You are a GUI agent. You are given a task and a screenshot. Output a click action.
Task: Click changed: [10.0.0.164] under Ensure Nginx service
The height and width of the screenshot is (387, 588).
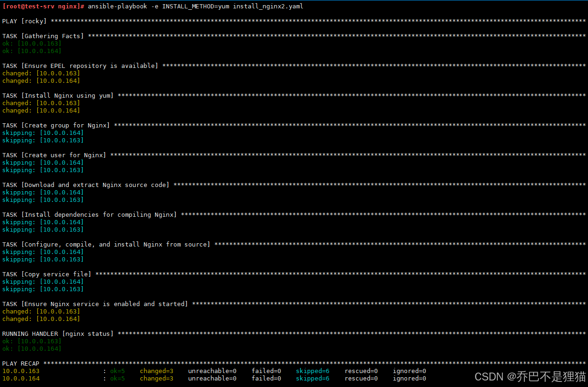tap(41, 319)
